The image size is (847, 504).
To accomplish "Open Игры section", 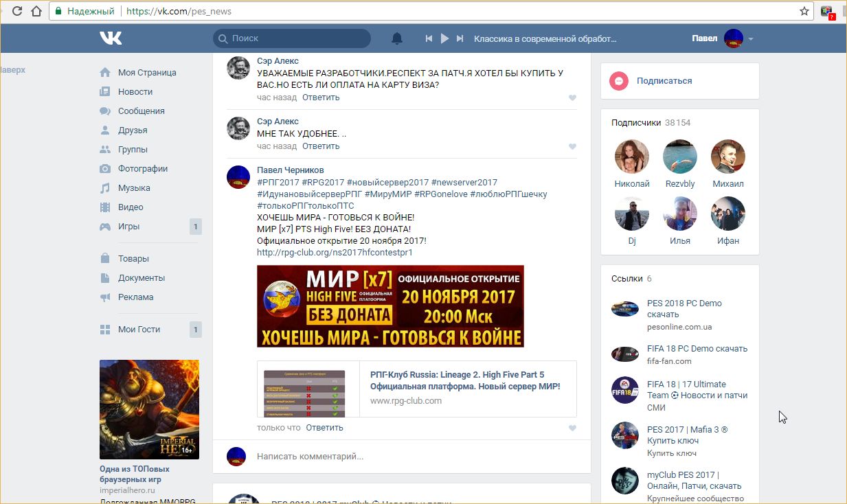I will (x=128, y=227).
